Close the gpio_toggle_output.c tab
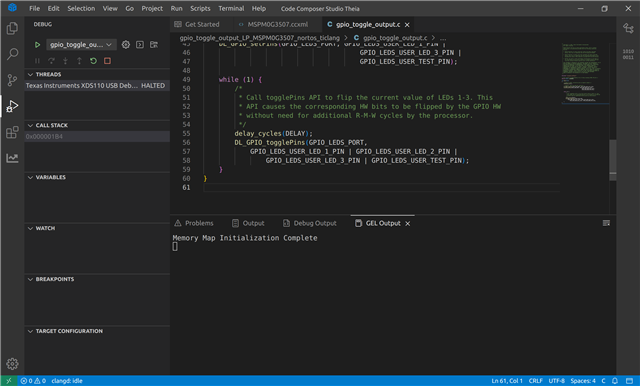Image resolution: width=640 pixels, height=386 pixels. pos(407,25)
